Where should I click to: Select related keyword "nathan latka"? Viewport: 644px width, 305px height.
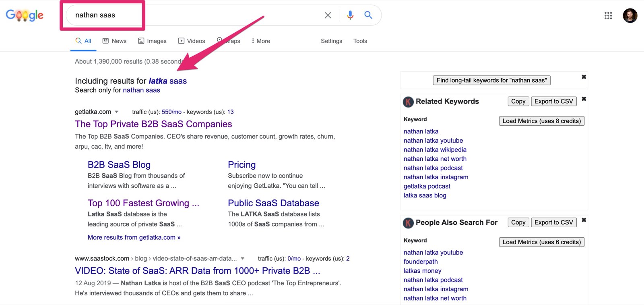[x=421, y=131]
